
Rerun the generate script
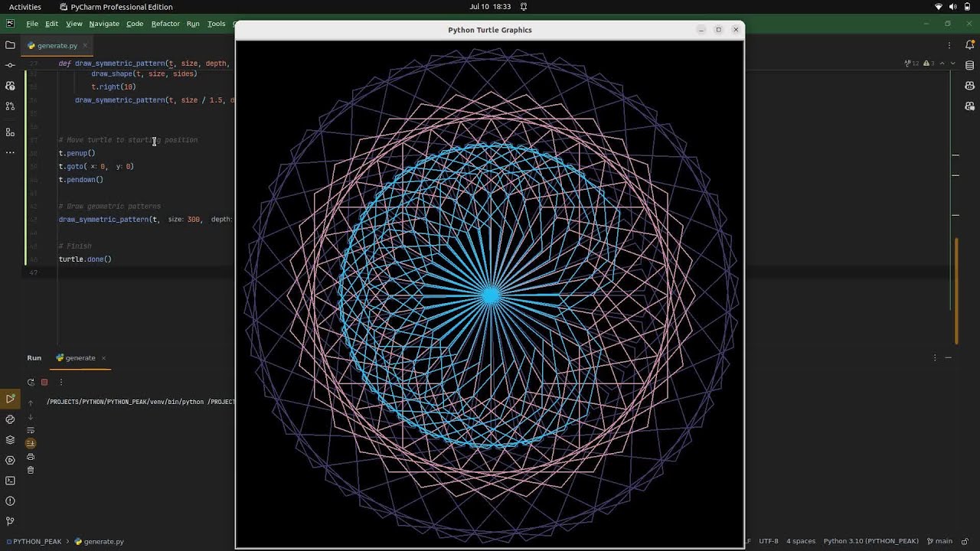click(31, 382)
